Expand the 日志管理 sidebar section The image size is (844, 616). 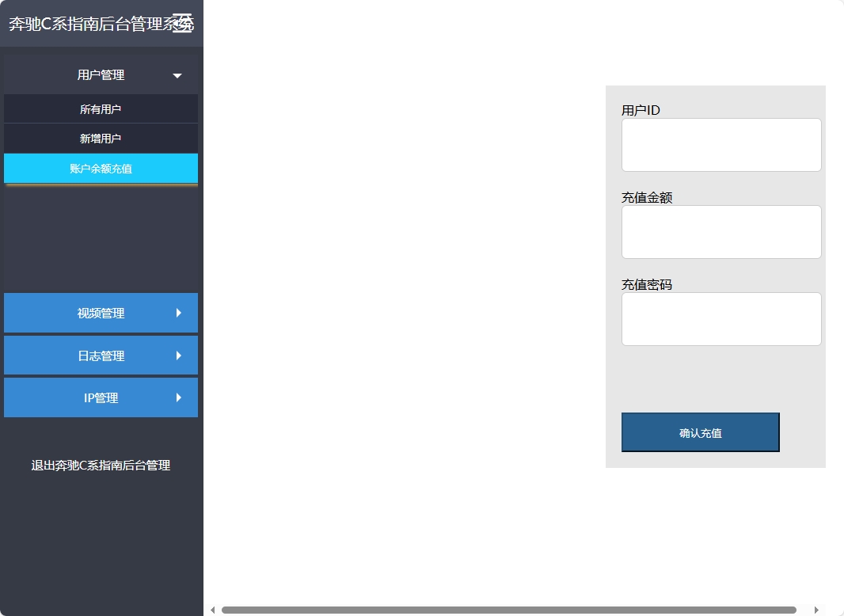(101, 355)
